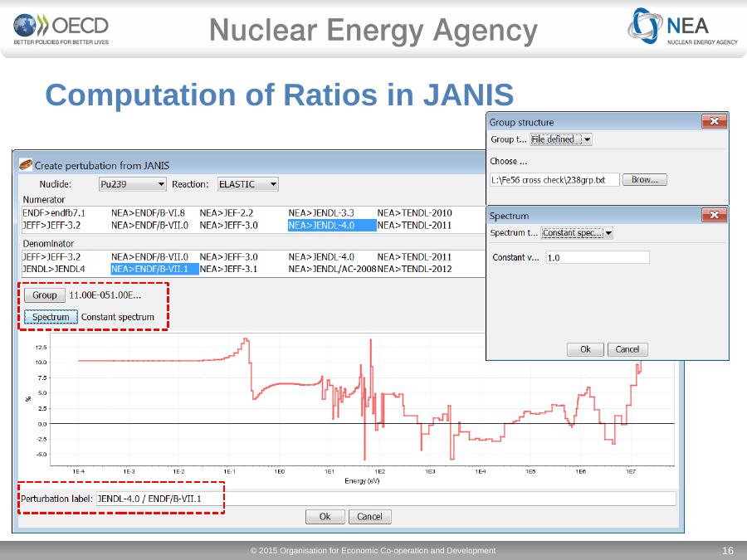Click the Browse button for group file
Screen dimensions: 747x560
644,179
